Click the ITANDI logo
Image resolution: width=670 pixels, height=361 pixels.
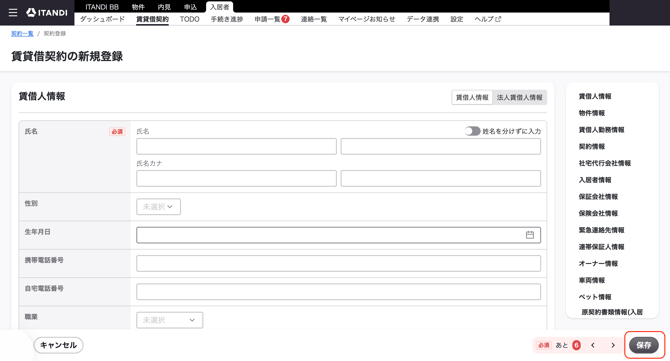(x=47, y=13)
